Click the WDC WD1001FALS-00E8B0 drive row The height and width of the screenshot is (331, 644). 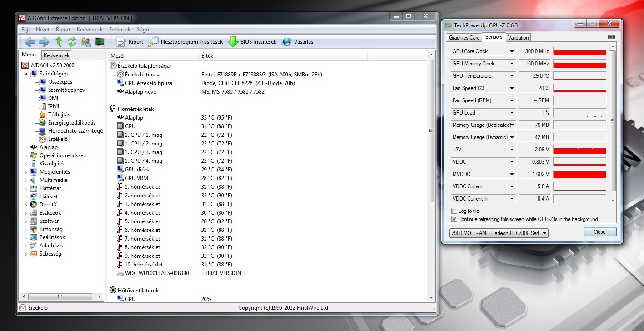[268, 273]
